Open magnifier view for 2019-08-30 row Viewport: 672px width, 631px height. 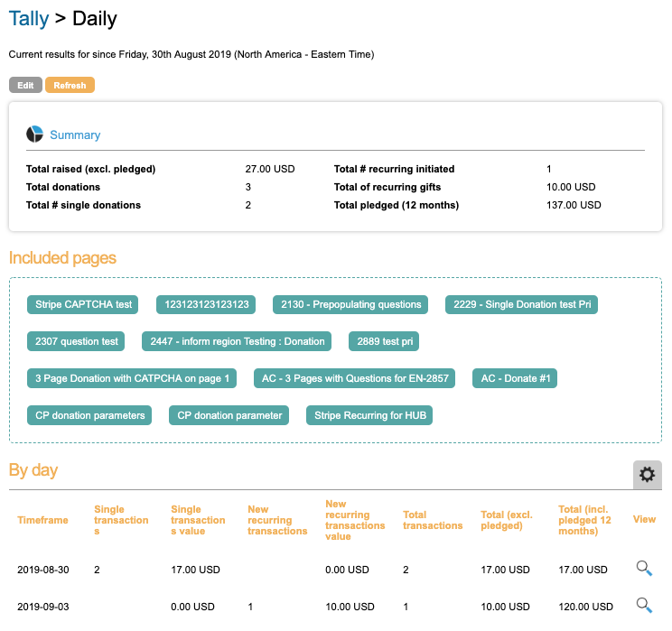click(x=644, y=569)
